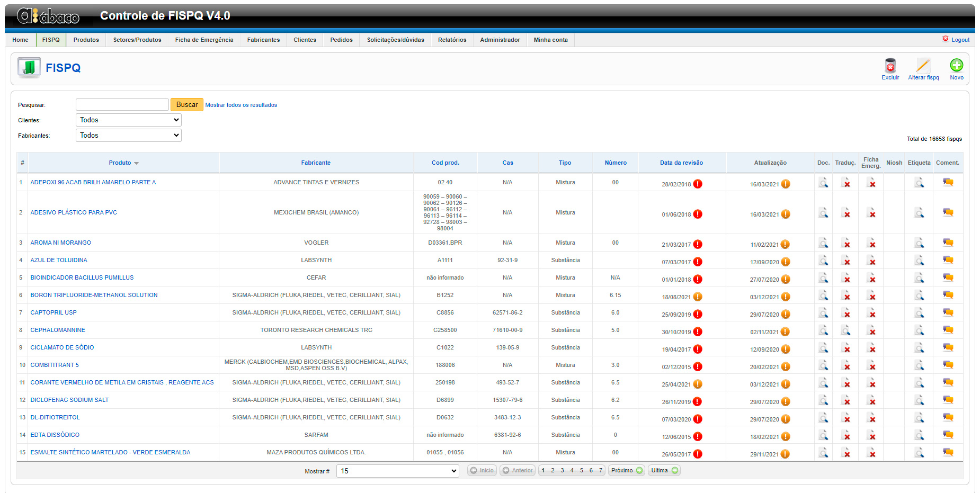
Task: Open Etiqueta icon for AZUL DE TOLUIDINA
Action: click(919, 261)
